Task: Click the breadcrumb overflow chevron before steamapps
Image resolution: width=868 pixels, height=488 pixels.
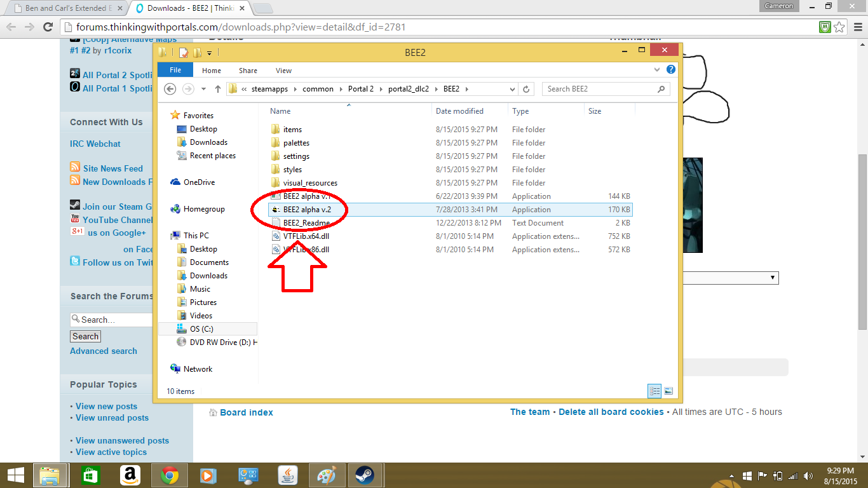Action: 245,89
